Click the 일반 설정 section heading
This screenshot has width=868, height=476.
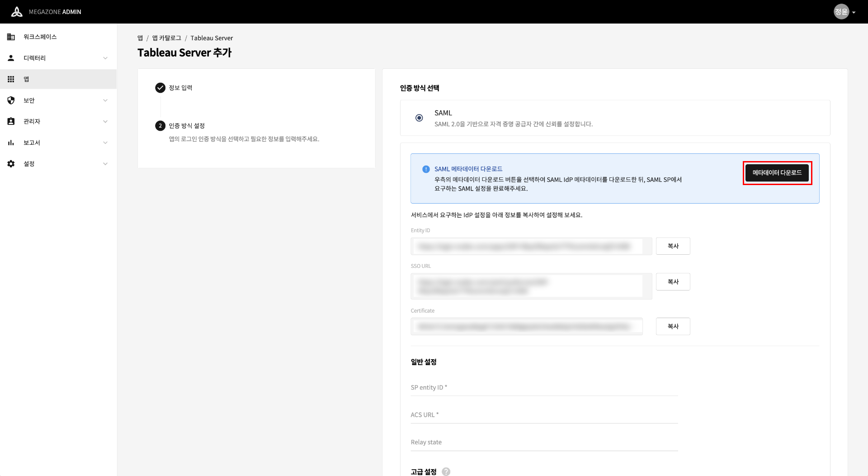[x=424, y=362]
